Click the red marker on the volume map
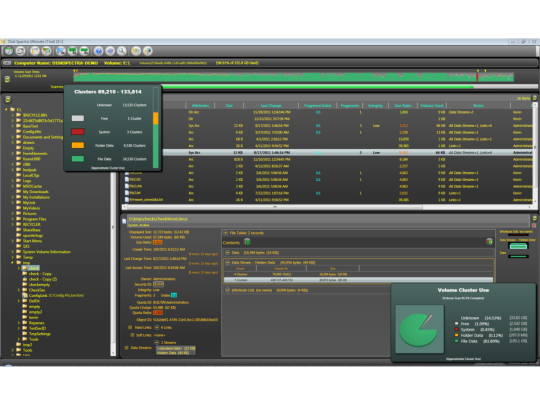Viewport: 540px width, 405px height. (x=477, y=77)
